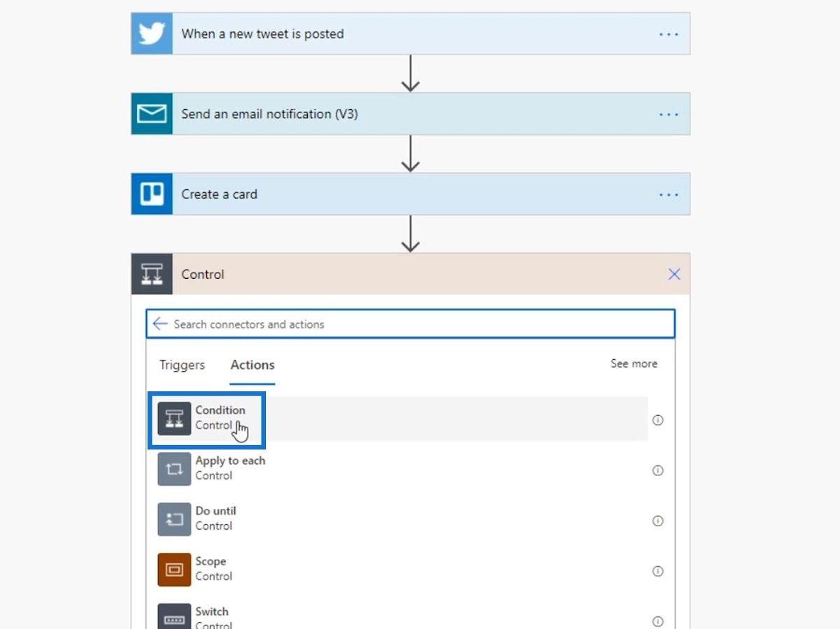Click the email envelope icon
This screenshot has width=840, height=629.
[152, 114]
